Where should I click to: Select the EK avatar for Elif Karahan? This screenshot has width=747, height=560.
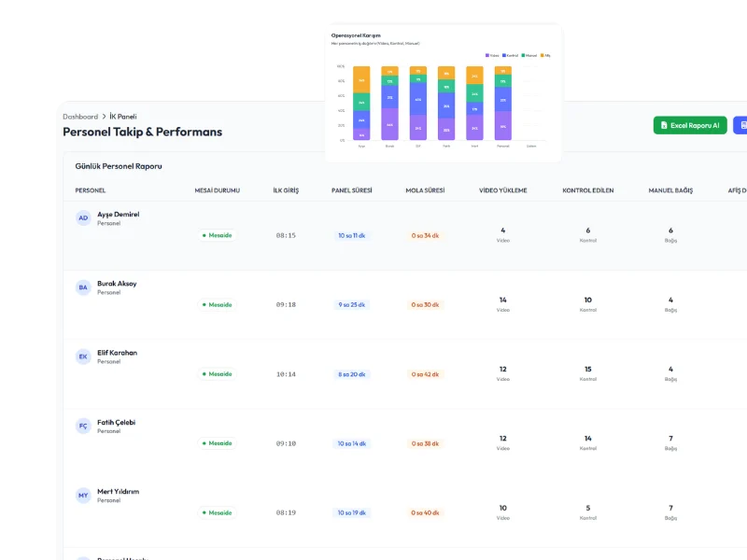[x=83, y=357]
